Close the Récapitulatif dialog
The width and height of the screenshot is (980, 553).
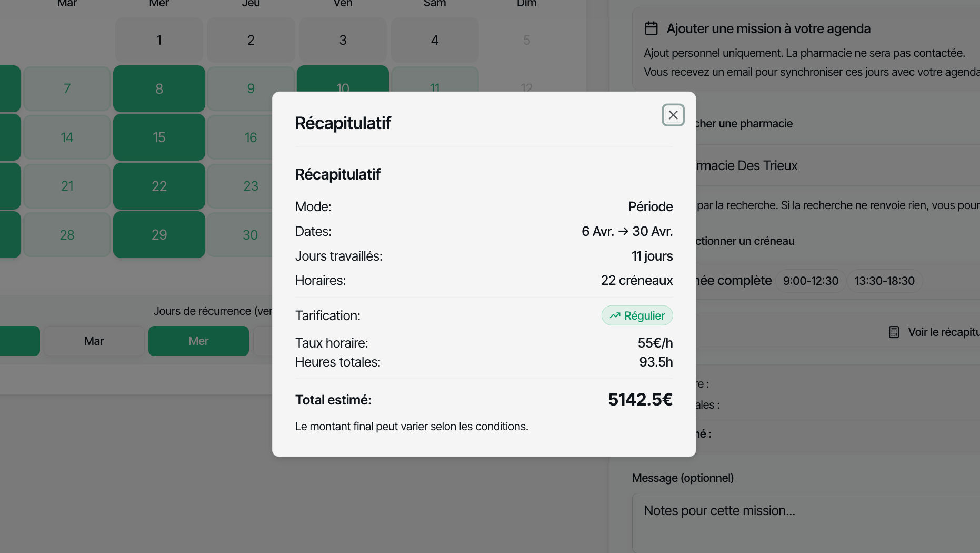point(673,115)
